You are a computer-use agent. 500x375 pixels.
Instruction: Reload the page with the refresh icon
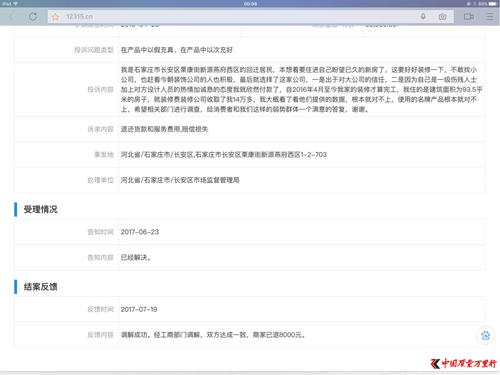pyautogui.click(x=33, y=16)
